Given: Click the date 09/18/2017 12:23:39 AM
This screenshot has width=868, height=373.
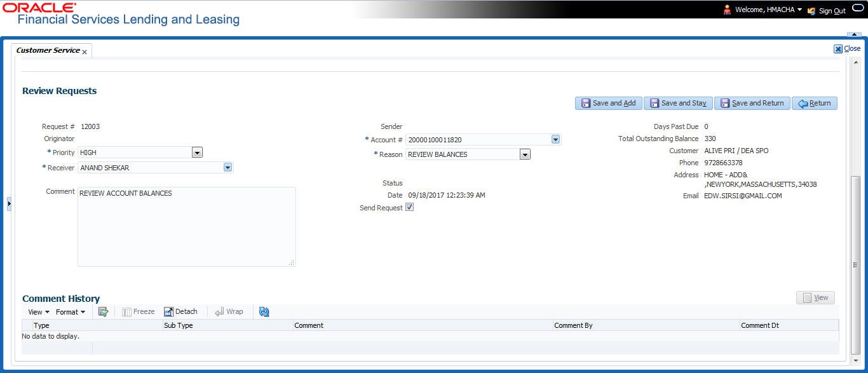Looking at the screenshot, I should 447,195.
